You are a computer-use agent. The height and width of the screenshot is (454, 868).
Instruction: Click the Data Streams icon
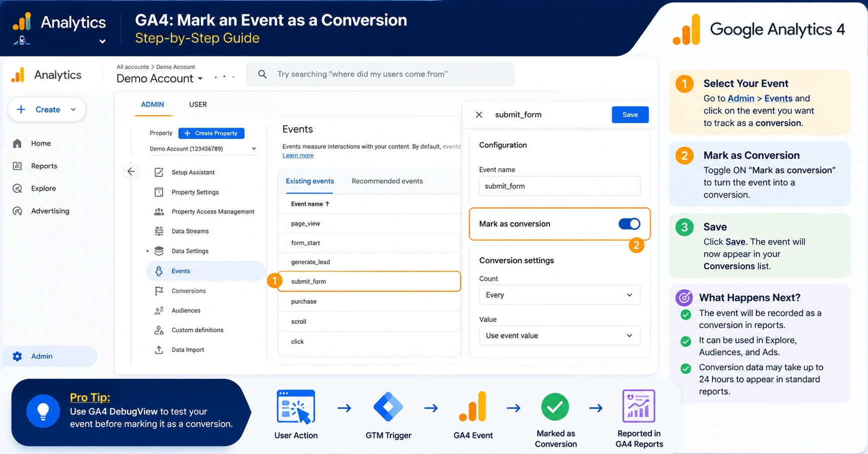click(159, 231)
